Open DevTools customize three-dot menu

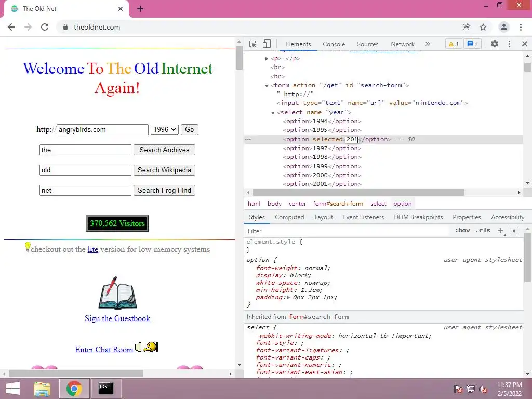(x=509, y=44)
